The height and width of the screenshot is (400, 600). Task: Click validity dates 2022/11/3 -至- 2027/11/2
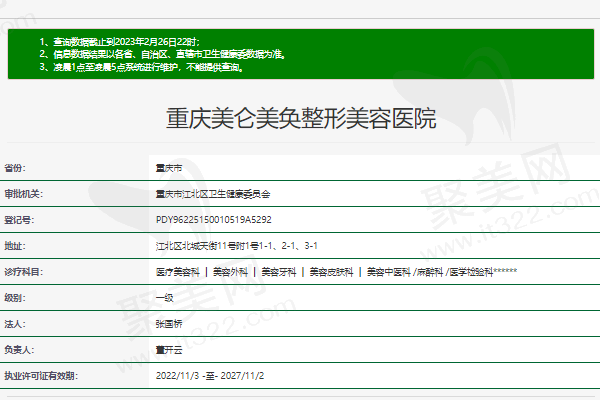[210, 376]
